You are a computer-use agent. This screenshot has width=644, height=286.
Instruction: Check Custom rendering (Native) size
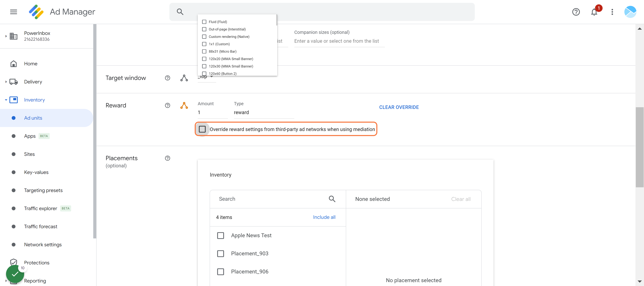pos(204,37)
